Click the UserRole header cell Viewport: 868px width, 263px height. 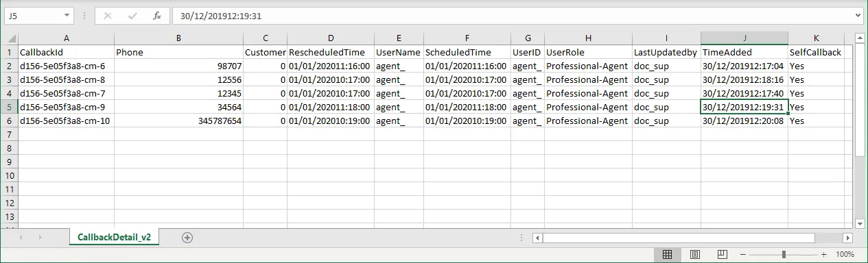click(588, 52)
